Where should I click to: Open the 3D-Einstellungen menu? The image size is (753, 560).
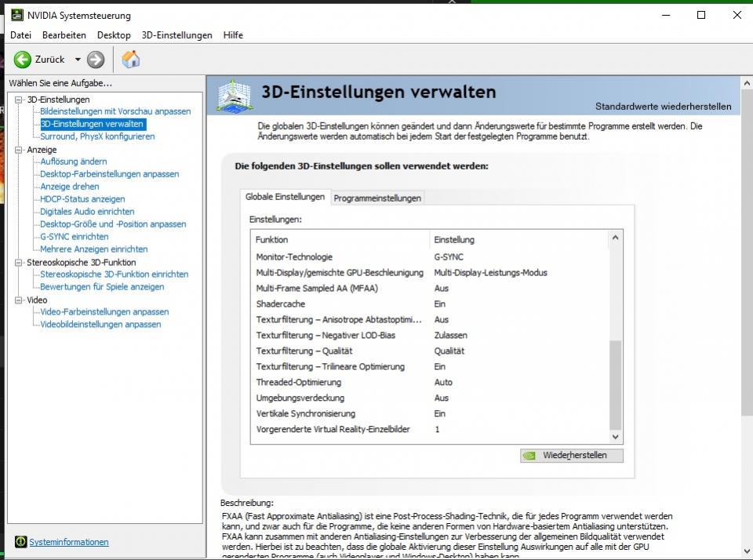click(x=176, y=35)
